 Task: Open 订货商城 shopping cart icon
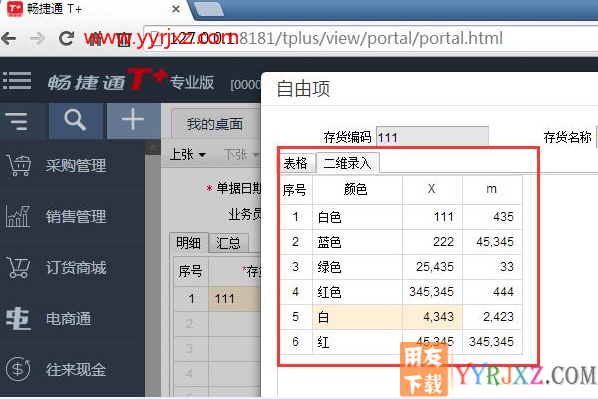click(18, 267)
